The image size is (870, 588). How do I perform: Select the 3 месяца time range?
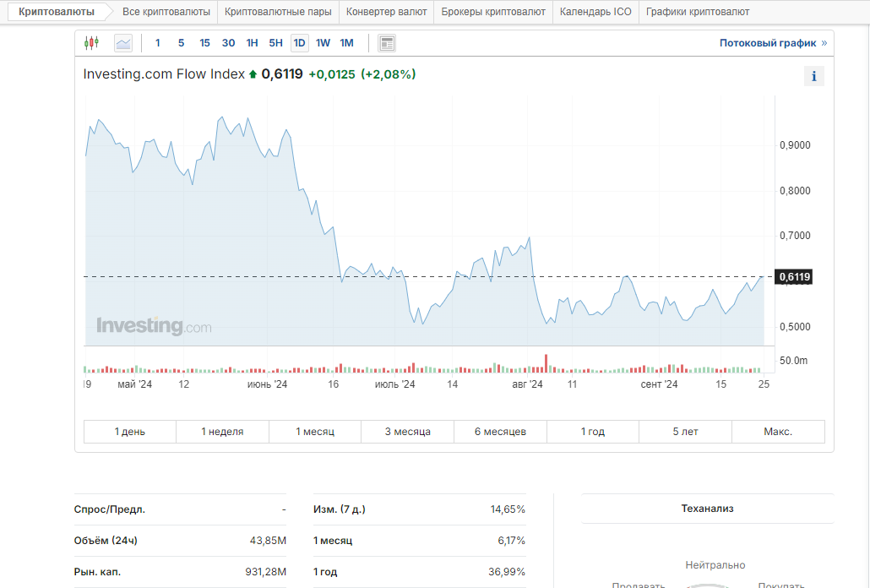[x=407, y=432]
